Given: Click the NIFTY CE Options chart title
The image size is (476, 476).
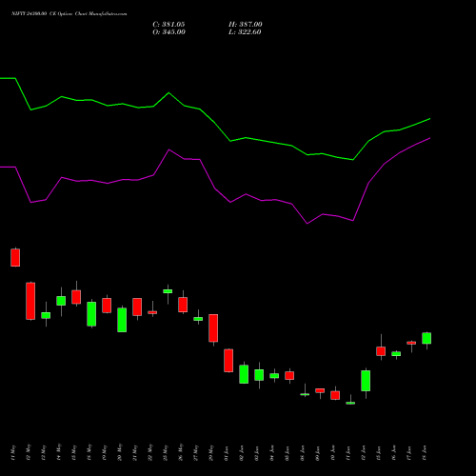Looking at the screenshot, I should (69, 14).
